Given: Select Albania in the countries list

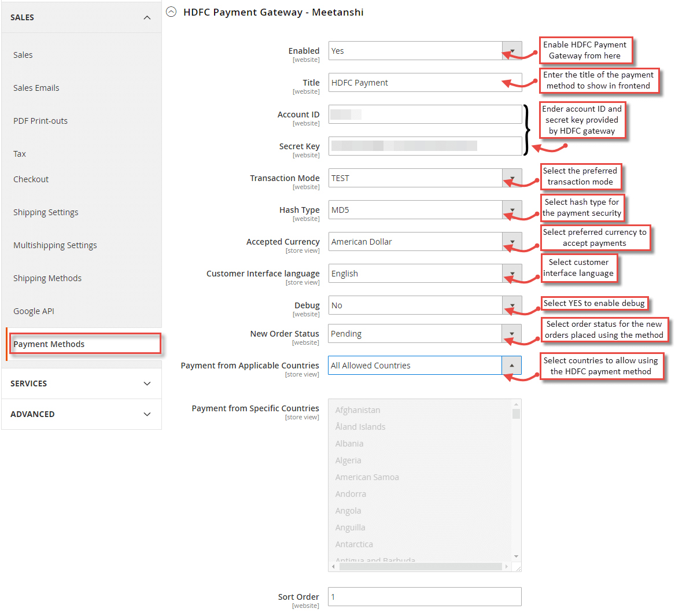Looking at the screenshot, I should (x=349, y=443).
